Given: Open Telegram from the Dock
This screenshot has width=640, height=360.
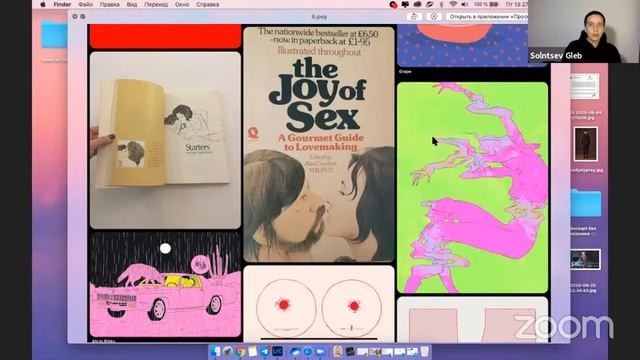Looking at the screenshot, I should [265, 351].
